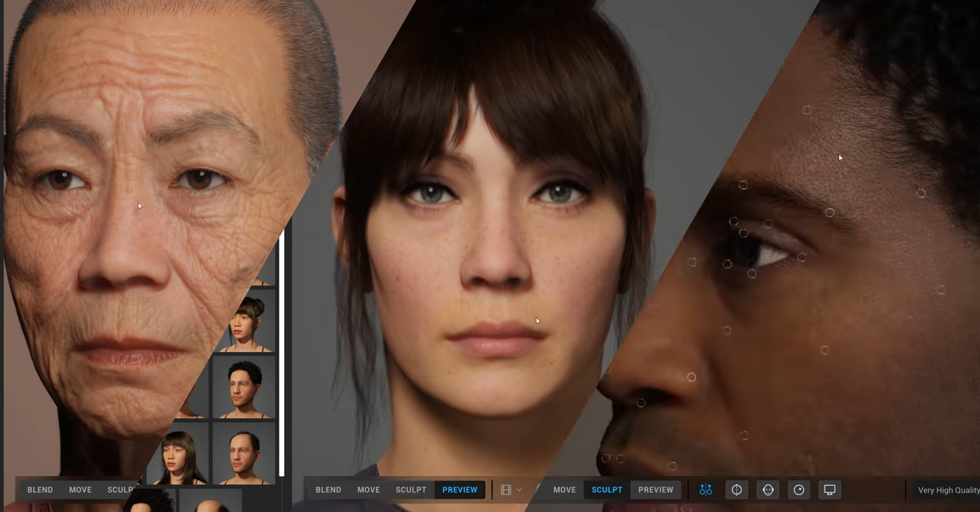Select the woman with long hair and bangs thumbnail
This screenshot has height=512, width=980.
pos(178,453)
